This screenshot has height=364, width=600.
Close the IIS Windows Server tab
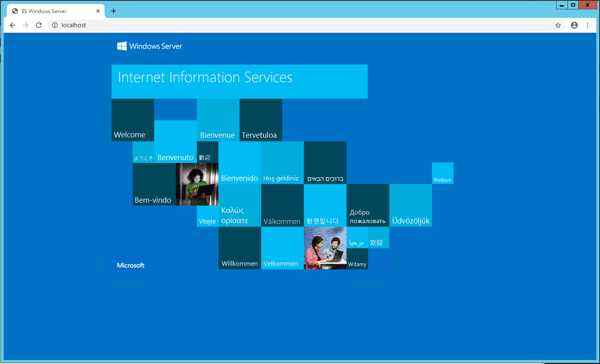pyautogui.click(x=98, y=11)
